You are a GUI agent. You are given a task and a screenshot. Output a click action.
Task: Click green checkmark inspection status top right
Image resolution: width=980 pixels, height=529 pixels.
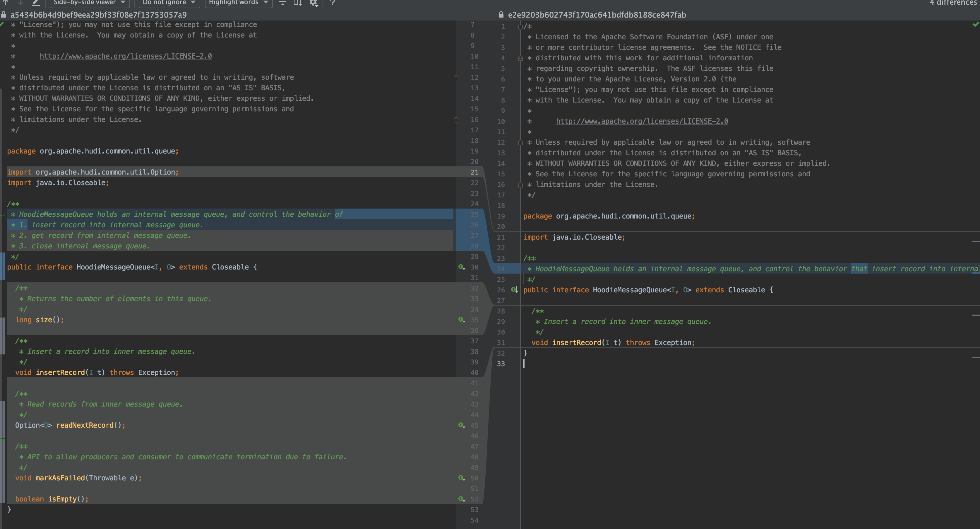pyautogui.click(x=975, y=25)
